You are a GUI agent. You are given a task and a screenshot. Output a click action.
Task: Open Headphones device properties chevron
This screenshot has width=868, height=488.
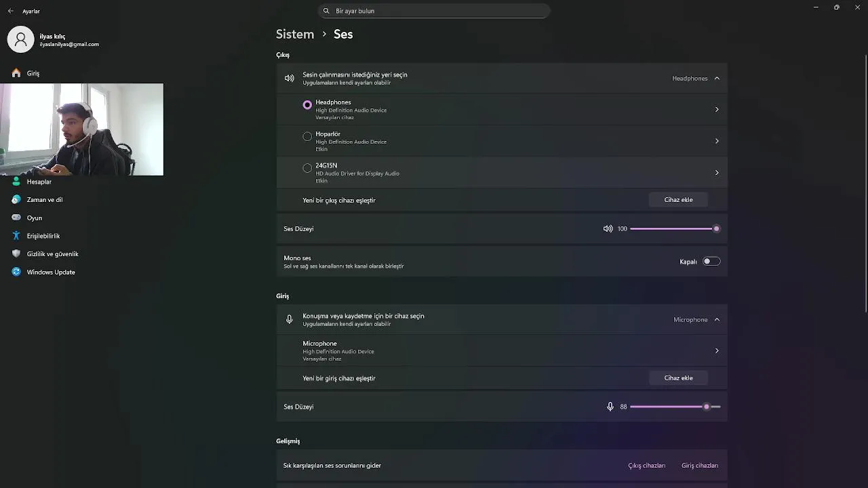[x=717, y=110]
